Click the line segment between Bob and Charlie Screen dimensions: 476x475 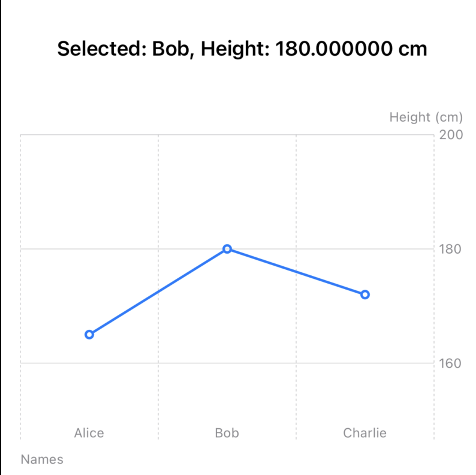click(296, 272)
